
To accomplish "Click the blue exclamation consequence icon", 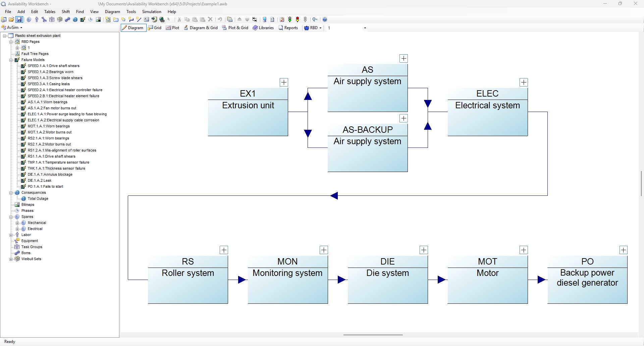I will tap(75, 19).
